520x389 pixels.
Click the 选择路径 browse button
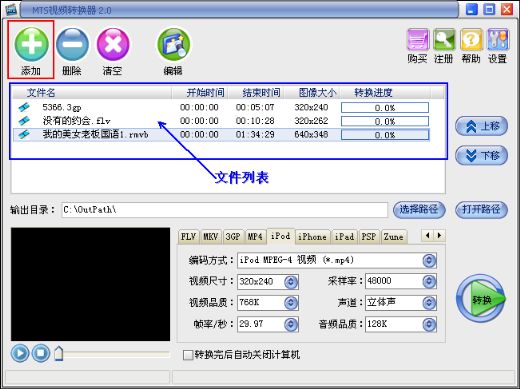coord(419,210)
